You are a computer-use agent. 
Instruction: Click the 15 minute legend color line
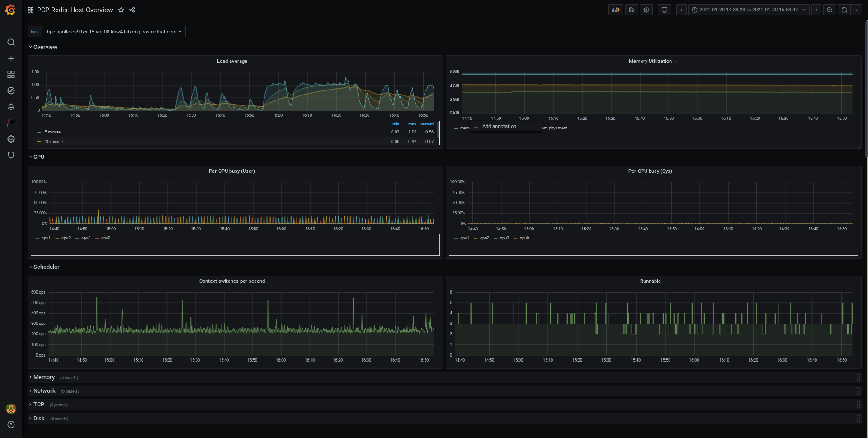point(39,142)
